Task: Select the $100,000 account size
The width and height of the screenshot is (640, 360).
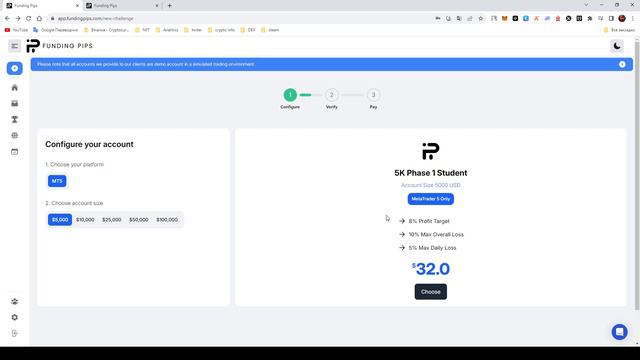Action: (167, 220)
